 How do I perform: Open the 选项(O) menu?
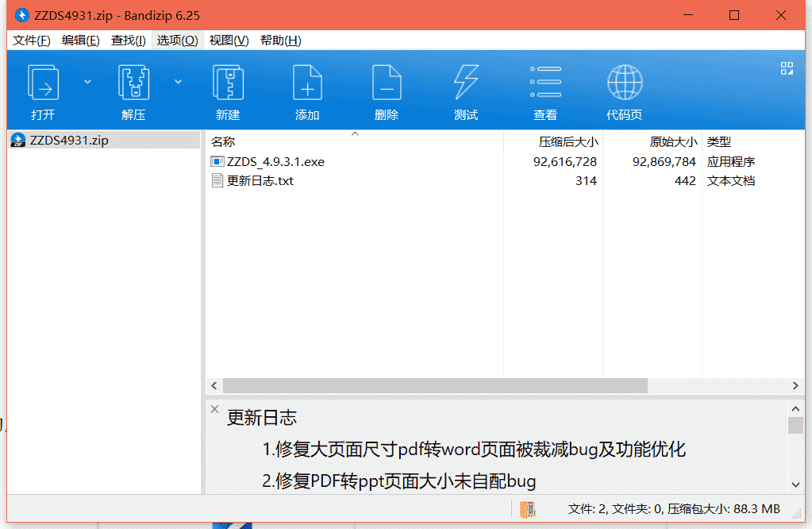coord(177,41)
